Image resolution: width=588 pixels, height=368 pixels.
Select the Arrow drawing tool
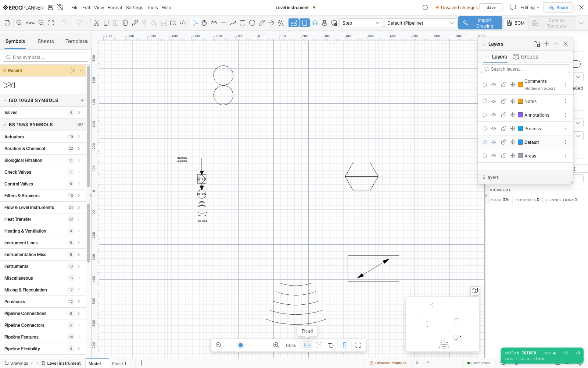coord(271,23)
